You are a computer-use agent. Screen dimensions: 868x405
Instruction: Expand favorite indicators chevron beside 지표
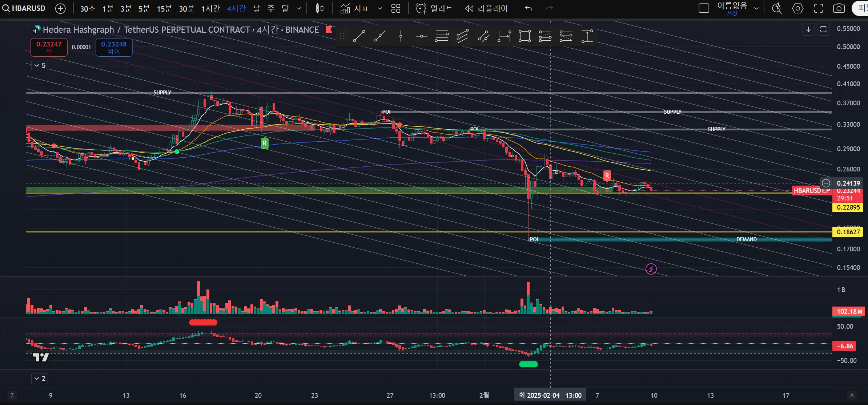coord(380,8)
